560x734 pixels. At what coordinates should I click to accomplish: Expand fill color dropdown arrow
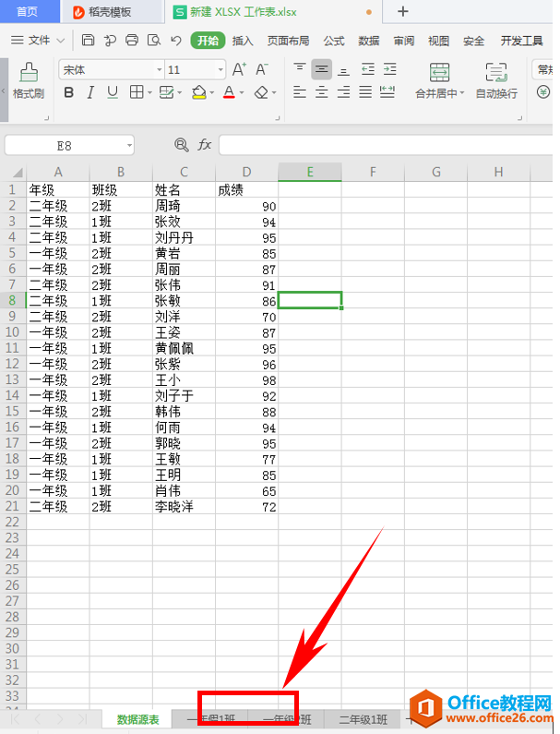point(212,92)
